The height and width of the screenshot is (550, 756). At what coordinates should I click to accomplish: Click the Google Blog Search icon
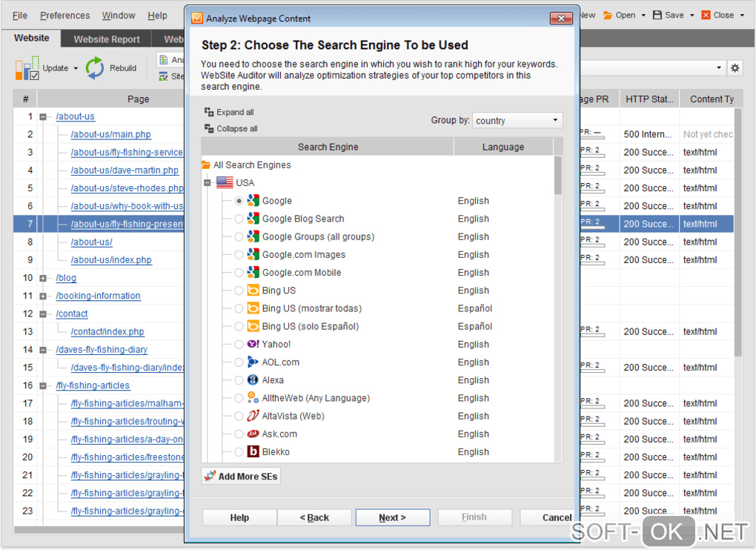(x=253, y=219)
